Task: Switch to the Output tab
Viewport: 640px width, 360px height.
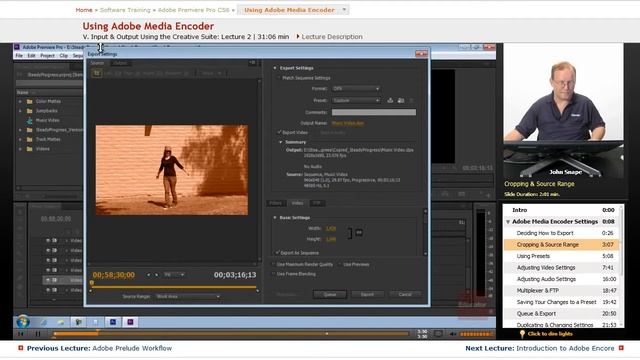Action: 120,63
